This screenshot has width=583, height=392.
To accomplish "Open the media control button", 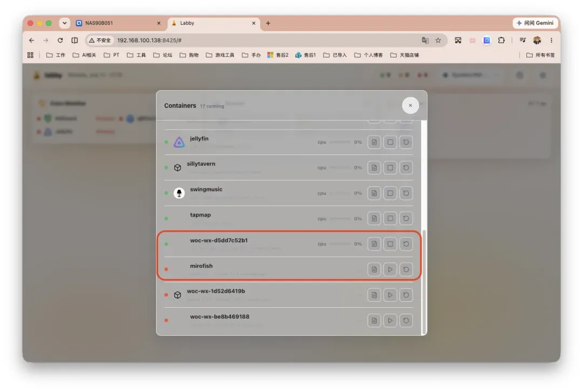I will coord(523,40).
